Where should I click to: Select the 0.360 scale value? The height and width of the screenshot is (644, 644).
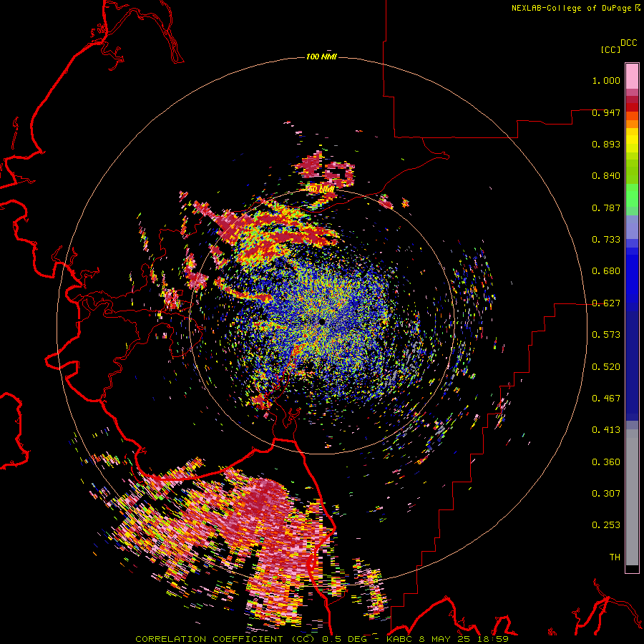pos(606,462)
